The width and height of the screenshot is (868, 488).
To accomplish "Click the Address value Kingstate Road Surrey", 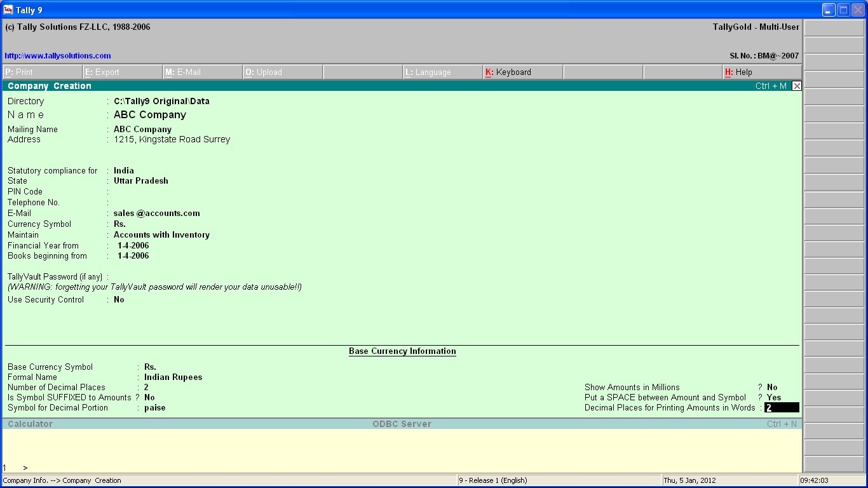I will click(172, 139).
